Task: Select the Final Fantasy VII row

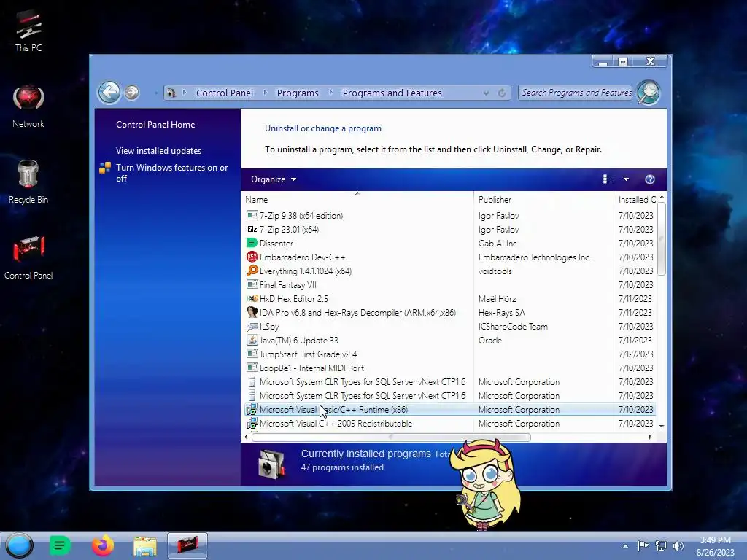Action: click(449, 285)
